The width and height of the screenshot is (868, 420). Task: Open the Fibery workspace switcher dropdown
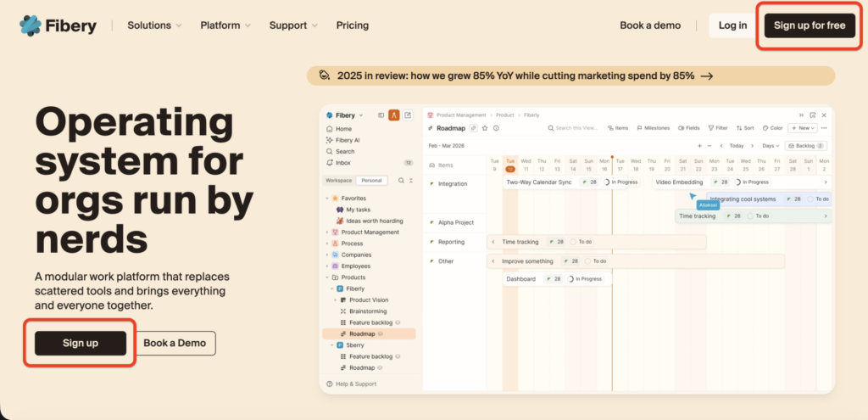click(x=345, y=115)
